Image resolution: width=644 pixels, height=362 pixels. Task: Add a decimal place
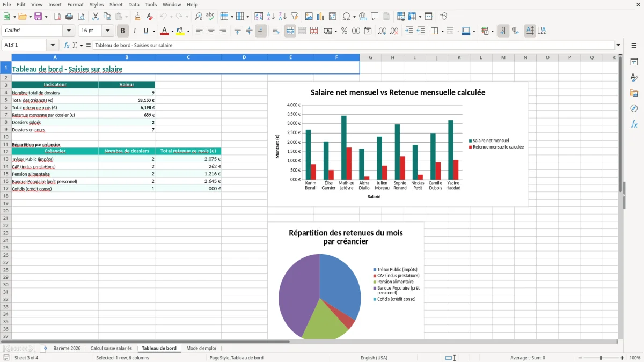pyautogui.click(x=383, y=31)
